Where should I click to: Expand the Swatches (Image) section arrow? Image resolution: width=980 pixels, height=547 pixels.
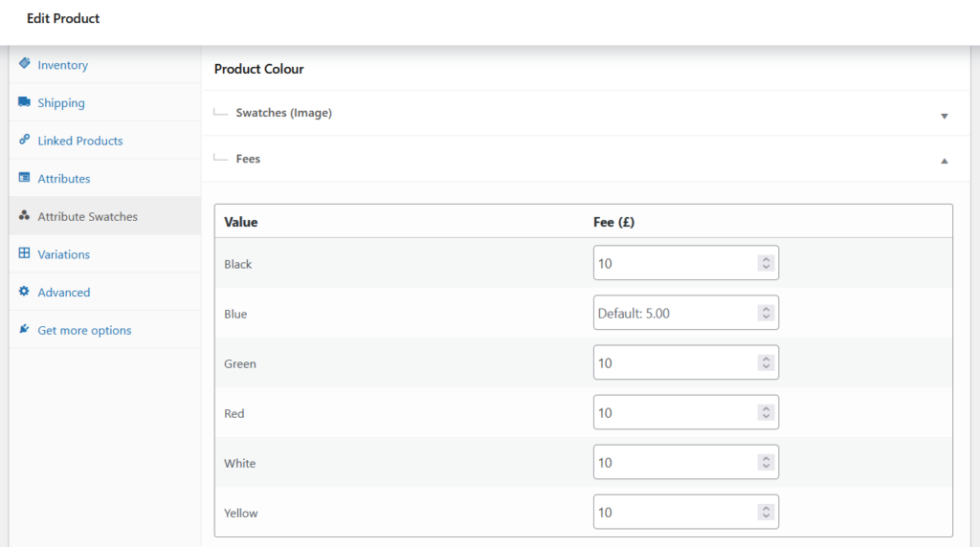point(944,116)
